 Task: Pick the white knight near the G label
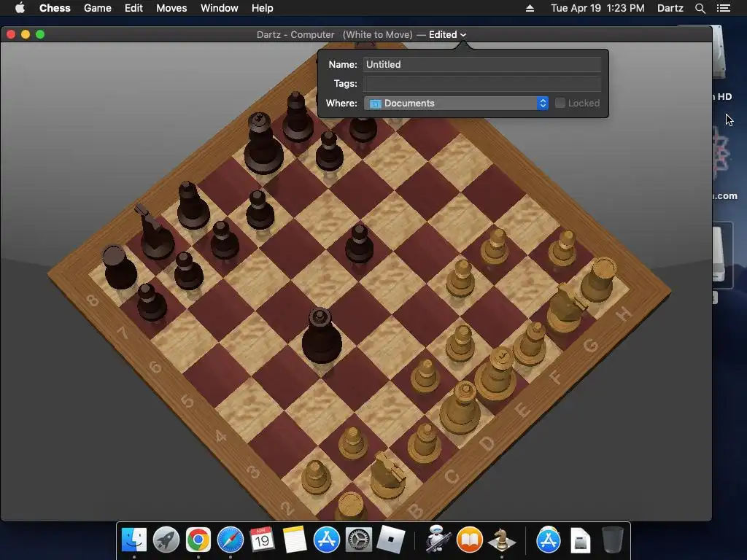566,308
